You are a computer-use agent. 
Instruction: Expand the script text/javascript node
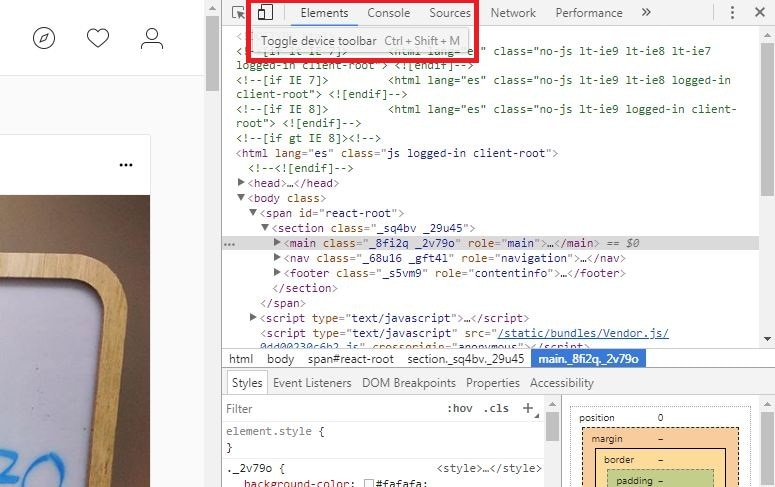[x=253, y=317]
